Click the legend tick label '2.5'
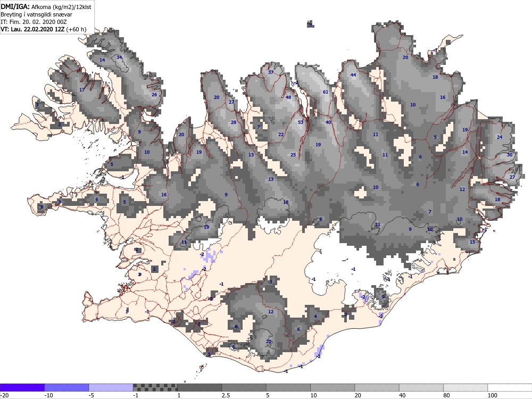Image resolution: width=532 pixels, height=399 pixels. 226,396
